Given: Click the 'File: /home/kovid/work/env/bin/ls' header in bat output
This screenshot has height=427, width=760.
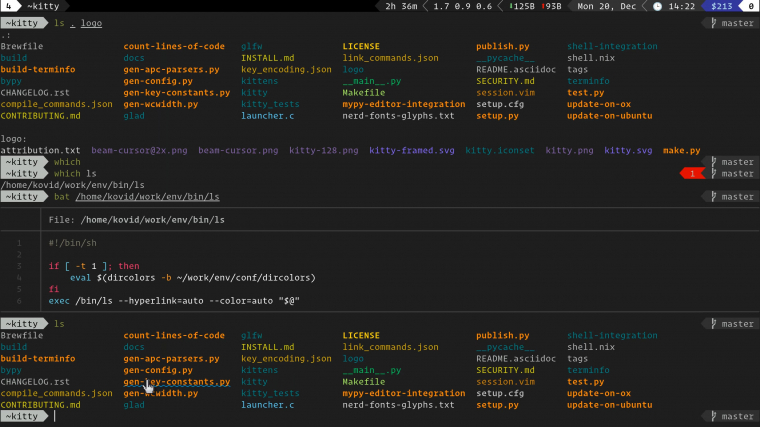Looking at the screenshot, I should coord(136,220).
